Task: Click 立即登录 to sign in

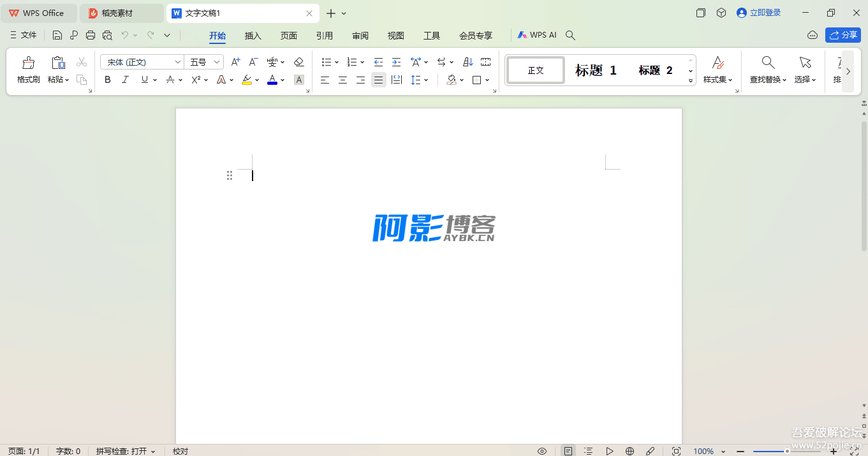Action: [x=758, y=13]
